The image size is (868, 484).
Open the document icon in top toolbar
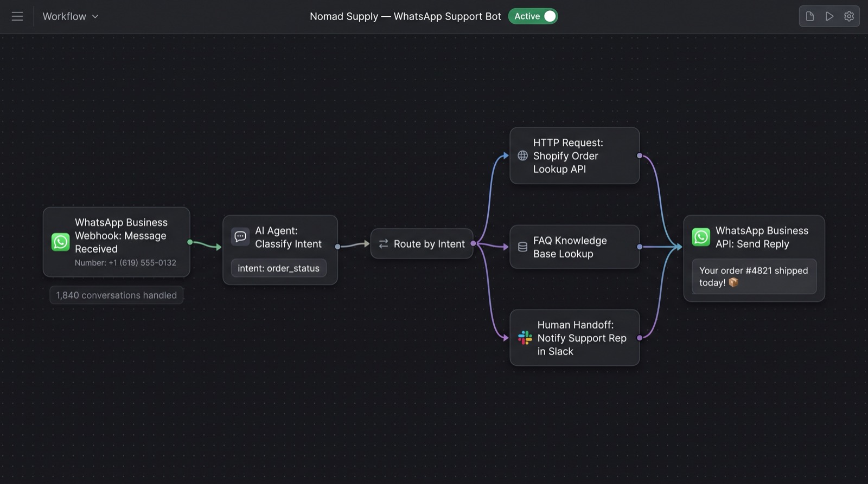point(810,16)
